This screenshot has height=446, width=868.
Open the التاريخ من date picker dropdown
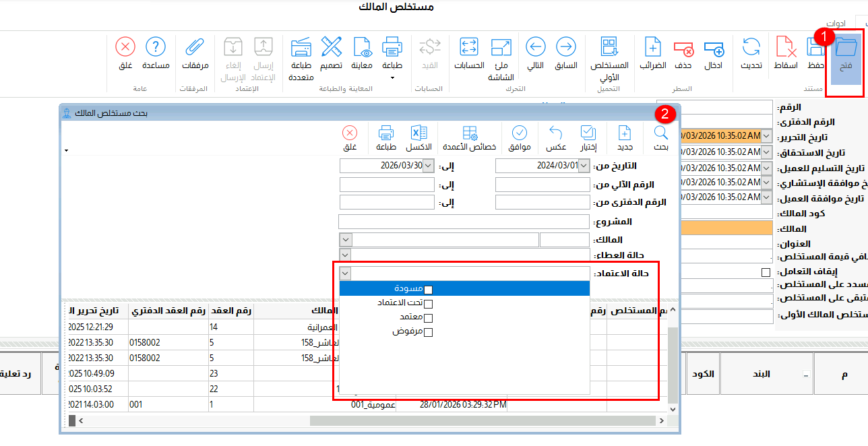tap(584, 166)
